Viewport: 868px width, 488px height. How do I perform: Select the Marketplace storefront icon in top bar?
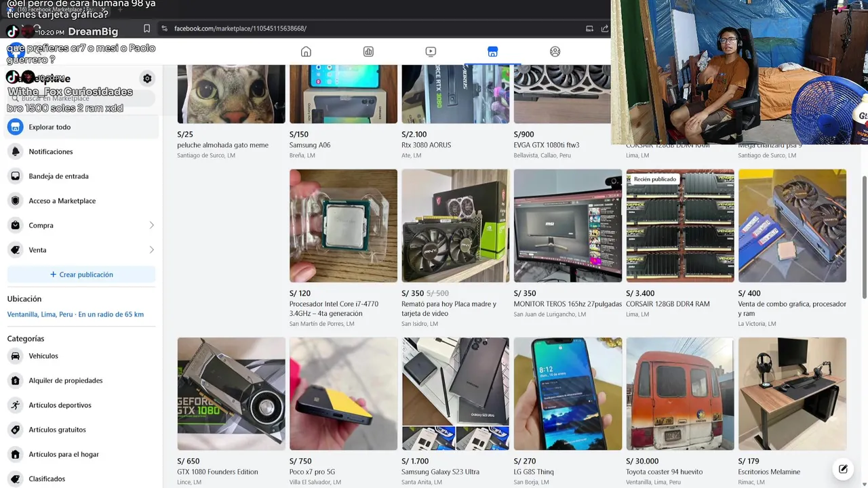click(493, 52)
